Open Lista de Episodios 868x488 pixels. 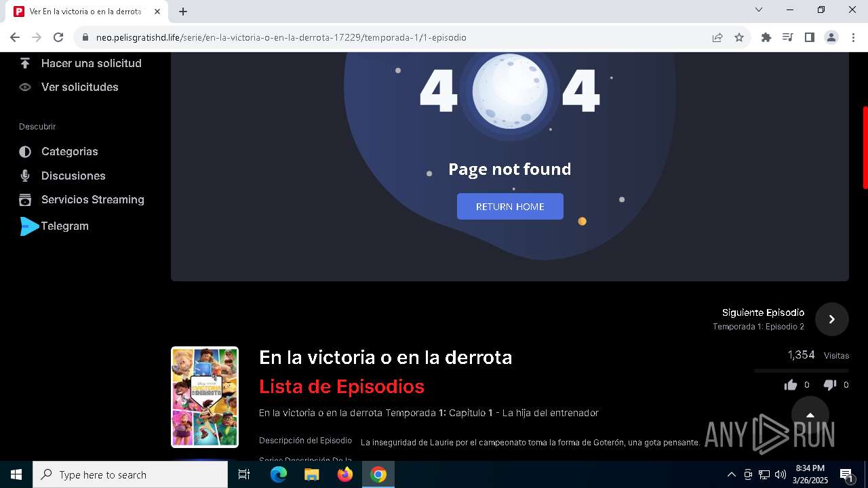click(x=342, y=386)
